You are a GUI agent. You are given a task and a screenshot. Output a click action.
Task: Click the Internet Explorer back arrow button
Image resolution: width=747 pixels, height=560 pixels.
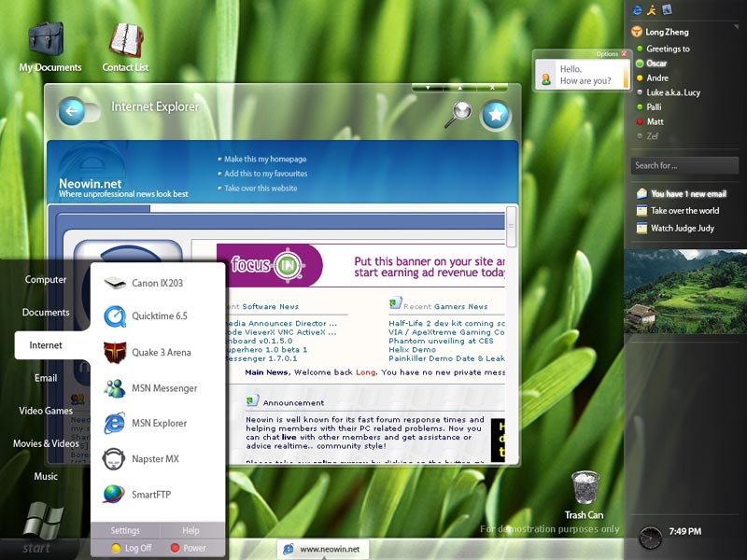point(72,111)
